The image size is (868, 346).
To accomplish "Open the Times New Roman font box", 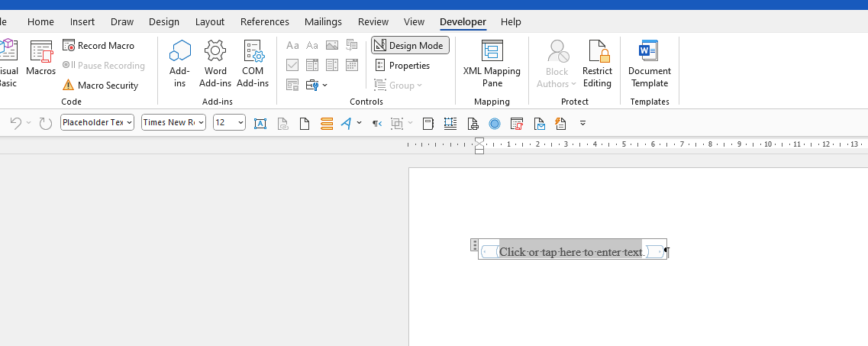I will click(174, 122).
